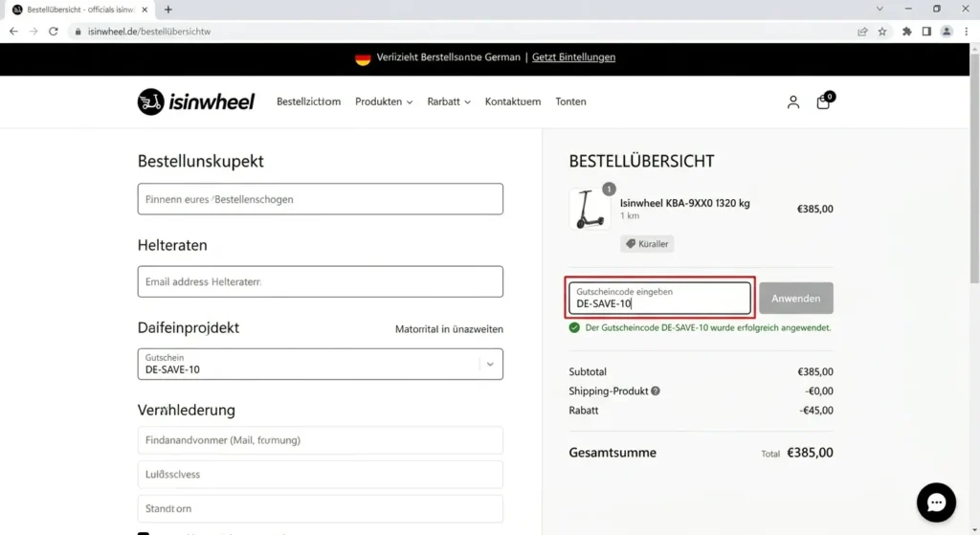Screen dimensions: 980x535
Task: Click the browser back arrow
Action: 13,32
